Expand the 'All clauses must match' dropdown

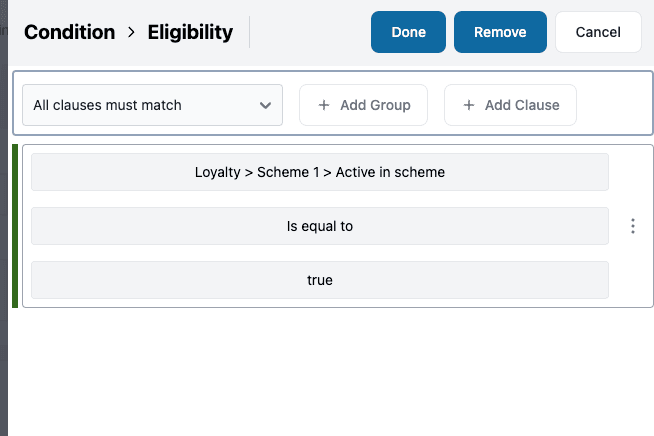(x=152, y=105)
